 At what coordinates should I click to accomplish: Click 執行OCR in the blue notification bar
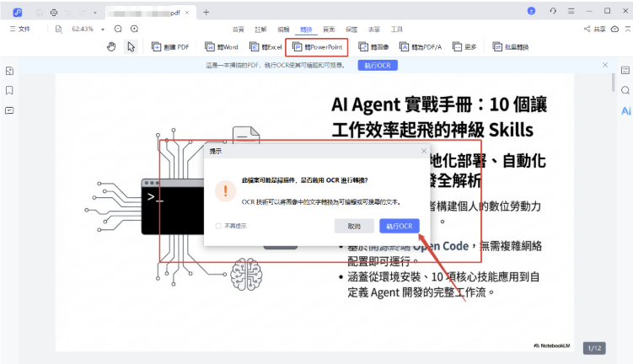point(378,66)
